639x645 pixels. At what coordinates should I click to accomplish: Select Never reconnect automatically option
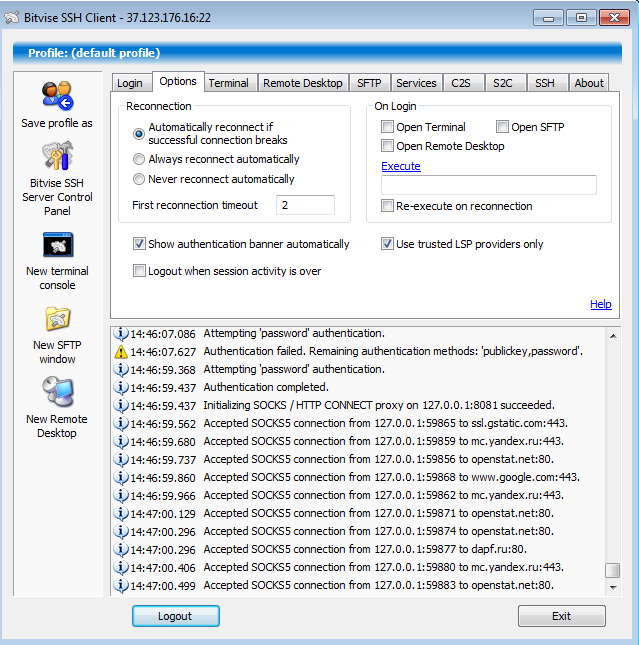139,179
